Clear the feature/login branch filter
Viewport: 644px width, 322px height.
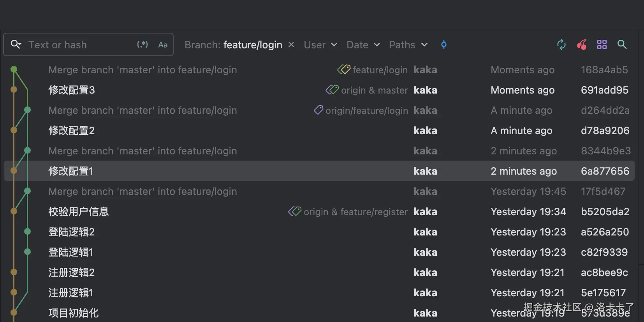pyautogui.click(x=291, y=44)
